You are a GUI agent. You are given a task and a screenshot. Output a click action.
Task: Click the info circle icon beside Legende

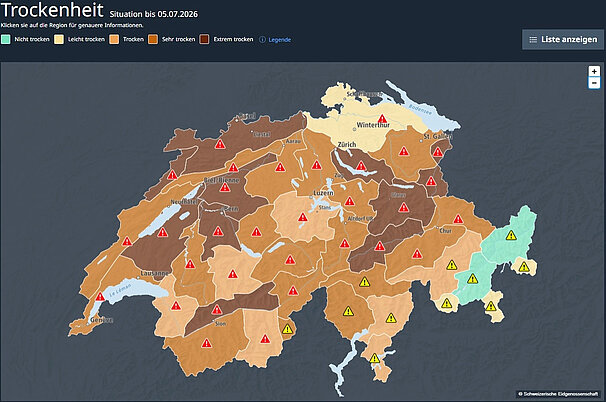click(x=262, y=39)
